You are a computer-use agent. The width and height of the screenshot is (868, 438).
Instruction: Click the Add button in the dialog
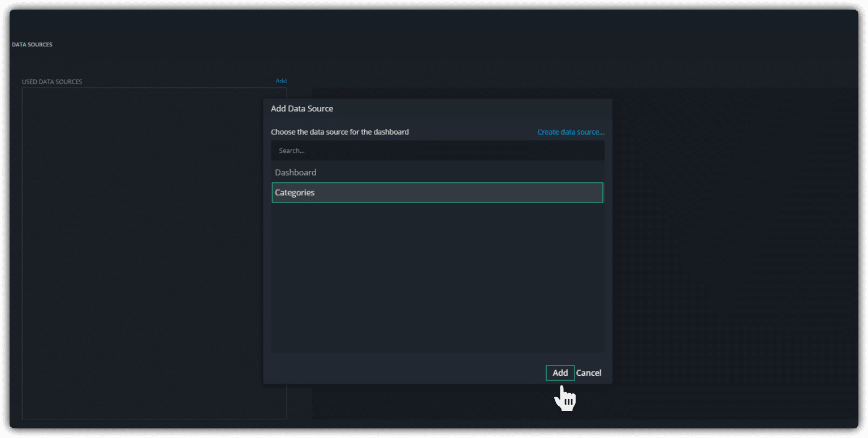coord(560,372)
